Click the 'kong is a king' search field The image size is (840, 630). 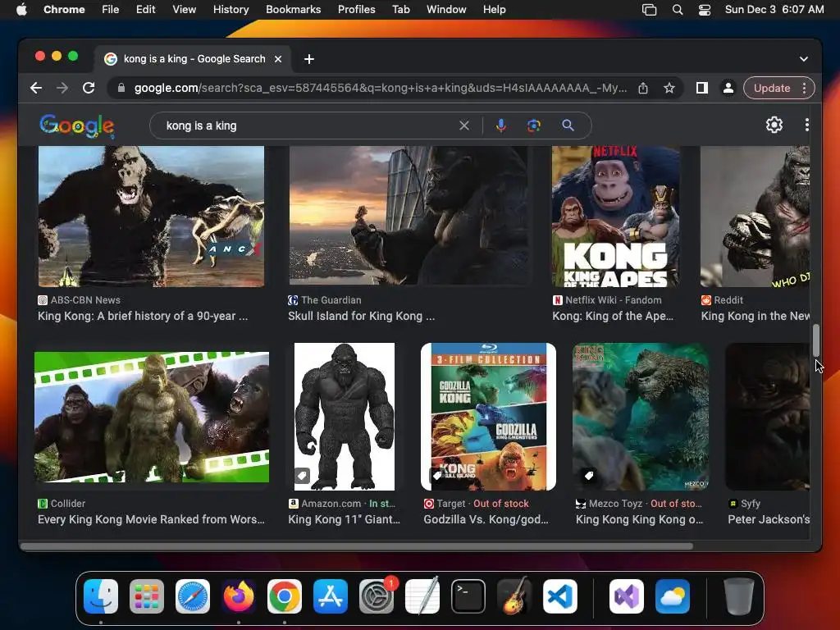point(308,126)
